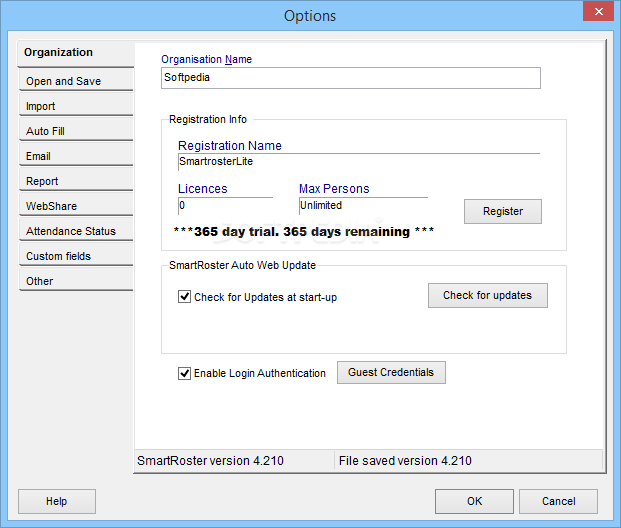This screenshot has width=621, height=528.
Task: Toggle Enable Login Authentication checkbox
Action: pos(184,373)
